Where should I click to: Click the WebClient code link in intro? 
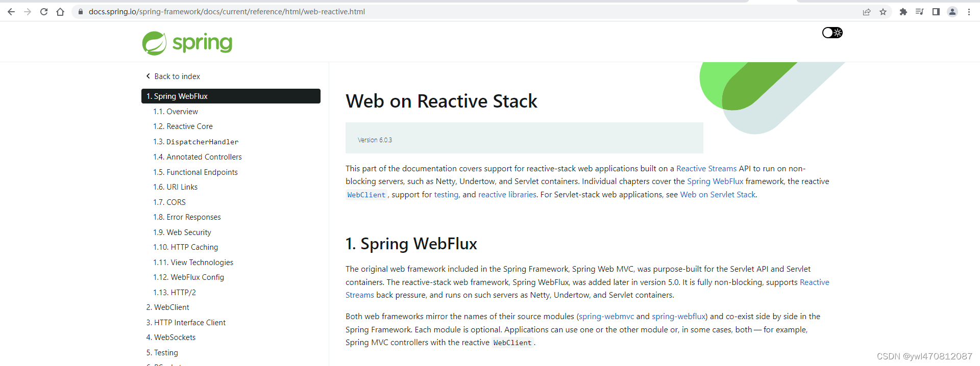coord(366,195)
